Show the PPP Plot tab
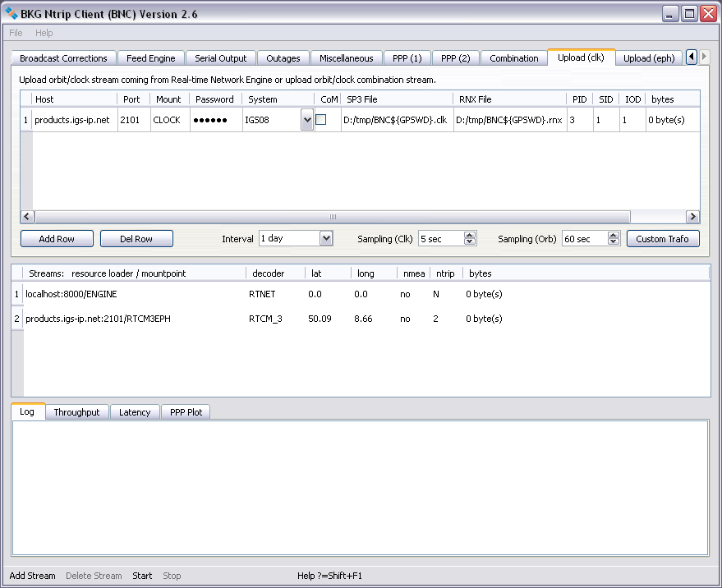Screen dimensions: 722x588 (x=186, y=412)
